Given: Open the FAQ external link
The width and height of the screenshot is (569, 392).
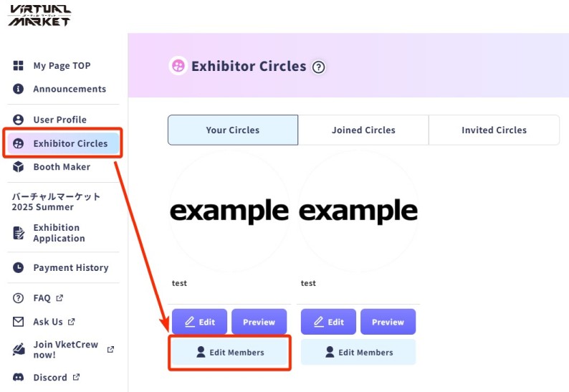Looking at the screenshot, I should 42,298.
